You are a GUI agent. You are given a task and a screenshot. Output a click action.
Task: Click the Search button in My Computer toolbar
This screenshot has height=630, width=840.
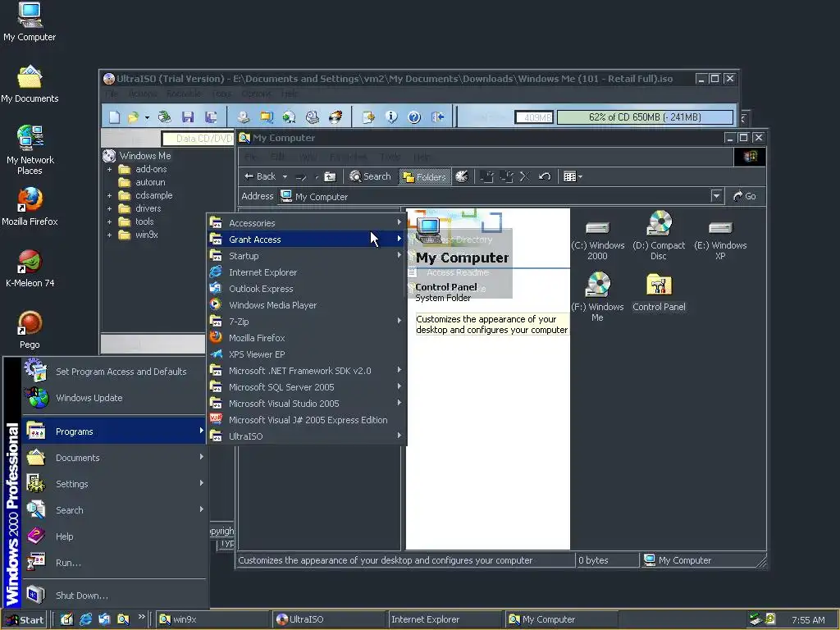tap(370, 177)
